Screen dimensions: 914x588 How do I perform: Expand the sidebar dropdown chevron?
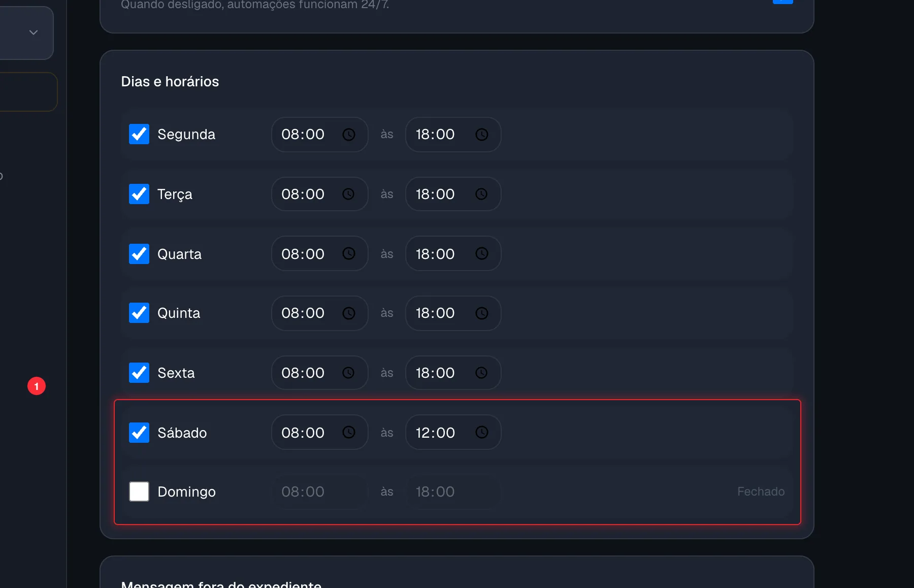click(x=34, y=32)
